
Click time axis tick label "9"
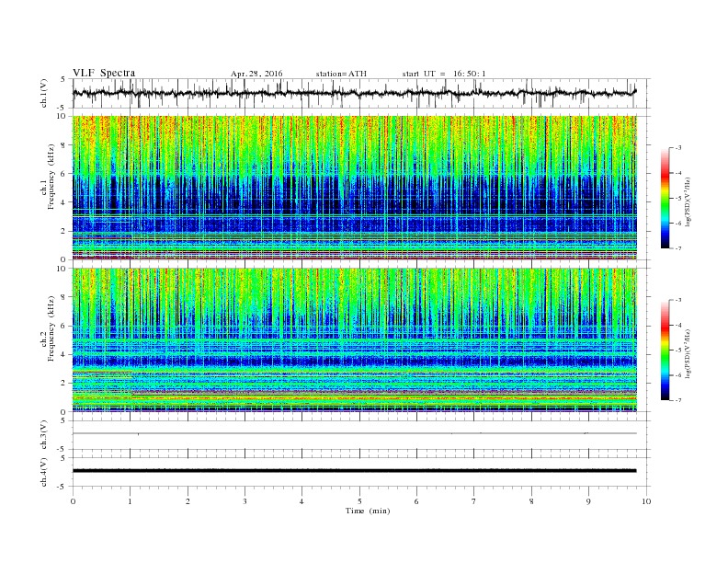(588, 501)
